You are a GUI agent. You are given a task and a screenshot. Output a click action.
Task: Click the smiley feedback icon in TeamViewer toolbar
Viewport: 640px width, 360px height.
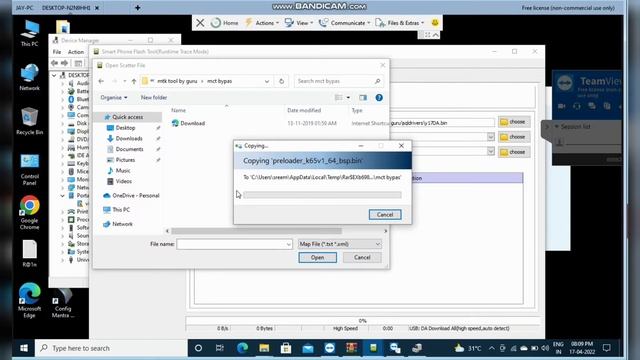pyautogui.click(x=435, y=23)
